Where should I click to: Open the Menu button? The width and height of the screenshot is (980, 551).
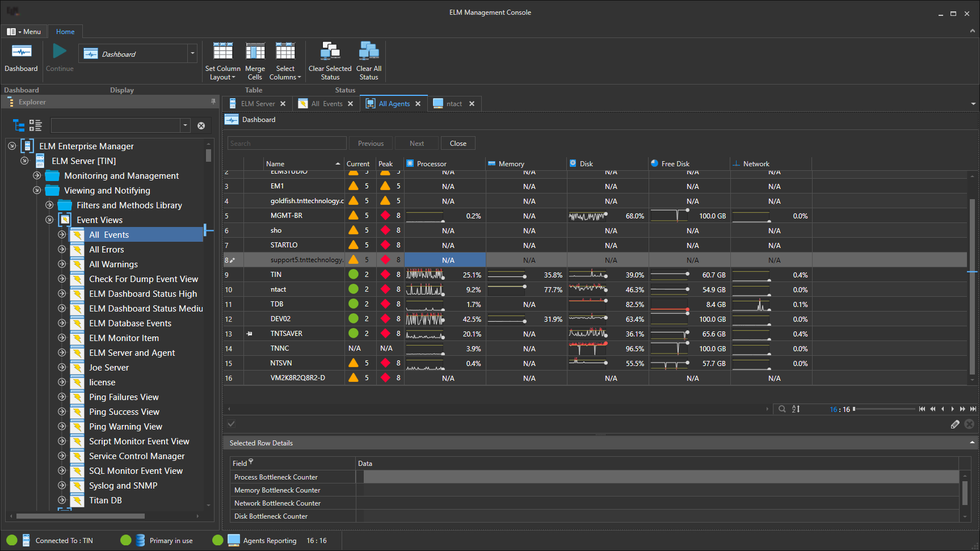coord(24,32)
